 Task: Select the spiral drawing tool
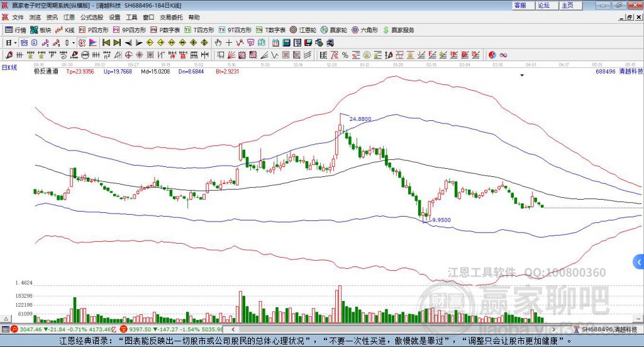64,55
